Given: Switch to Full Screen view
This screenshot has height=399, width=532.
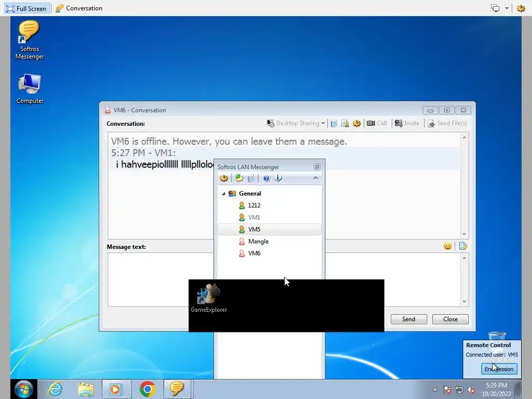Looking at the screenshot, I should tap(26, 8).
